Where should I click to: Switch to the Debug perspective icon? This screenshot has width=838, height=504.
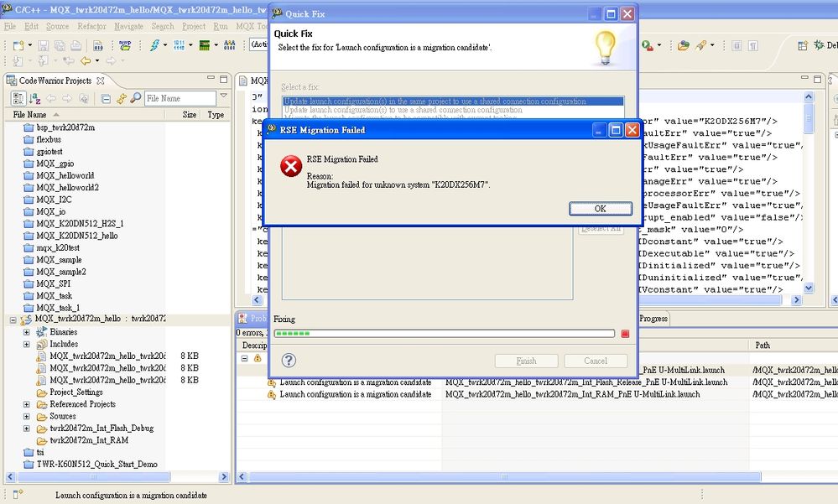819,45
